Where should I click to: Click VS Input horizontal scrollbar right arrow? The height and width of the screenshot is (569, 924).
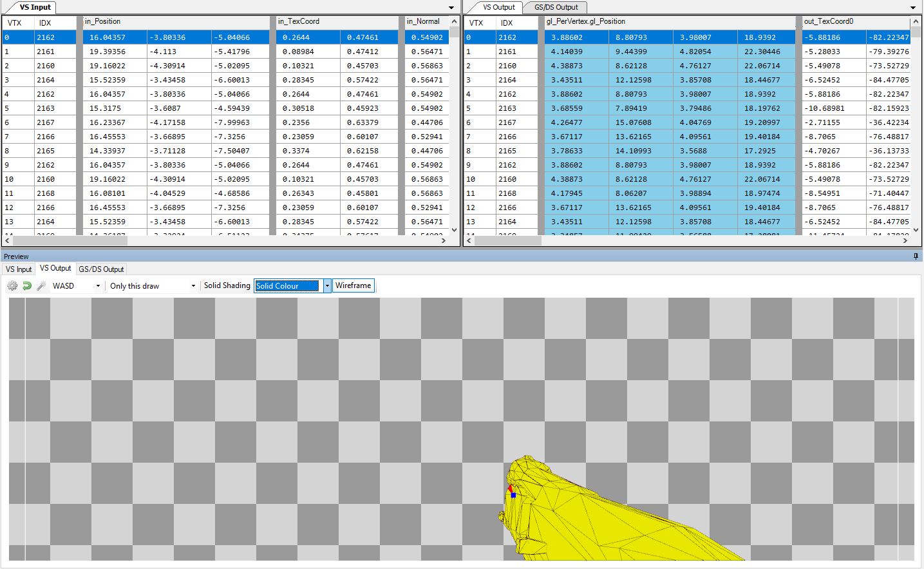pyautogui.click(x=444, y=240)
